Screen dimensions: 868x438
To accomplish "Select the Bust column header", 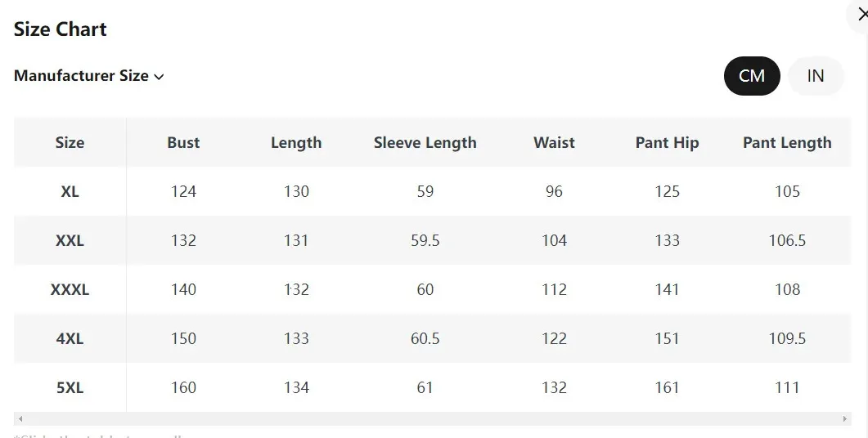I will click(x=183, y=143).
